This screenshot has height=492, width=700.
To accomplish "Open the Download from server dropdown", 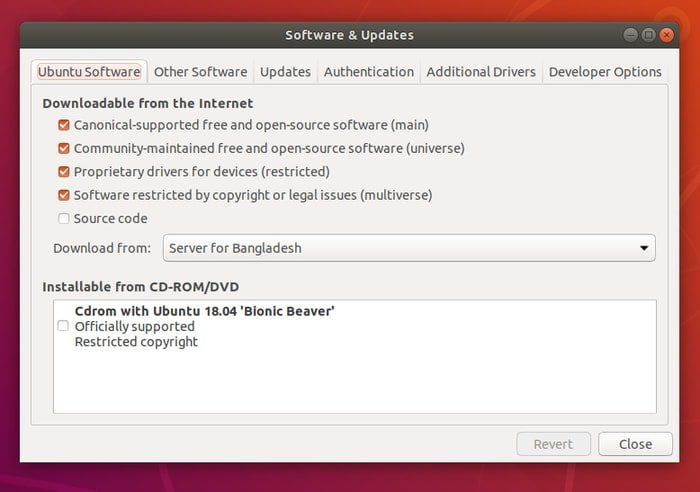I will (409, 248).
